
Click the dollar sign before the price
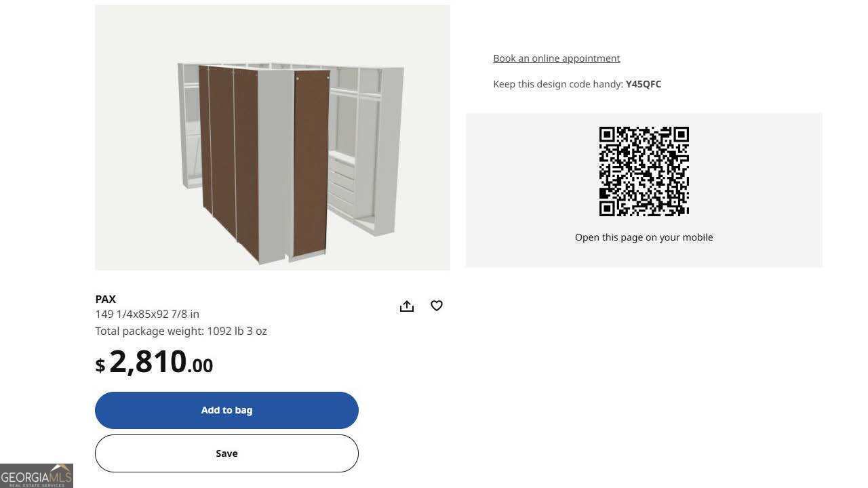pyautogui.click(x=100, y=365)
